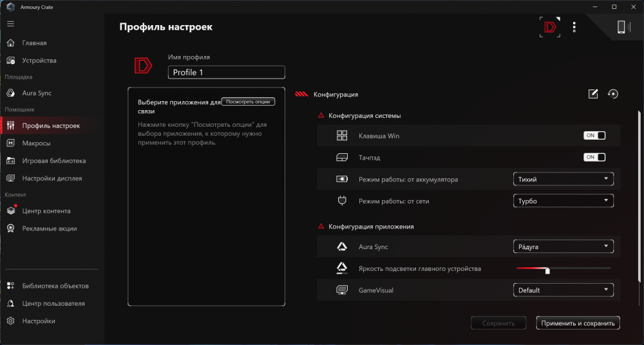
Task: Open the three-dot more options menu
Action: point(574,27)
